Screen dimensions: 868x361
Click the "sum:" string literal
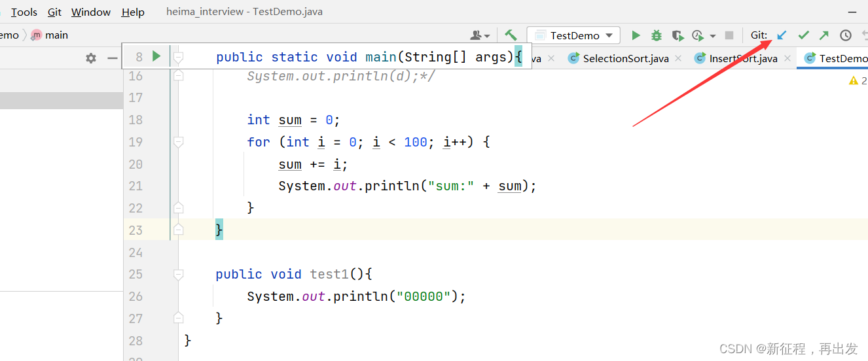click(451, 186)
